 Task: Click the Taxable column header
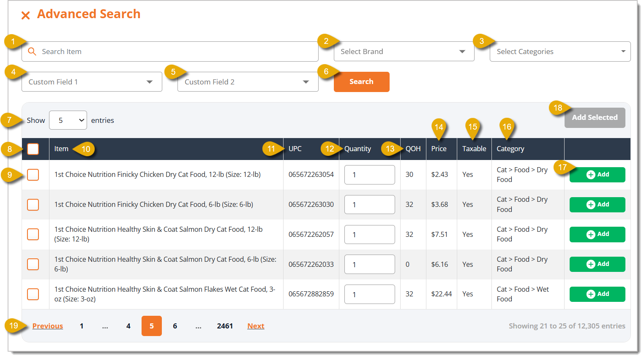click(474, 149)
